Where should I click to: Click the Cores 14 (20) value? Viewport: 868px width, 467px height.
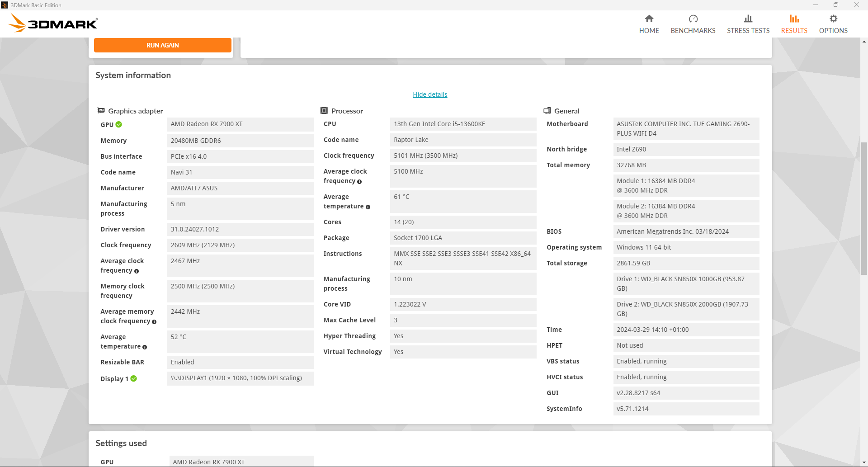click(463, 222)
